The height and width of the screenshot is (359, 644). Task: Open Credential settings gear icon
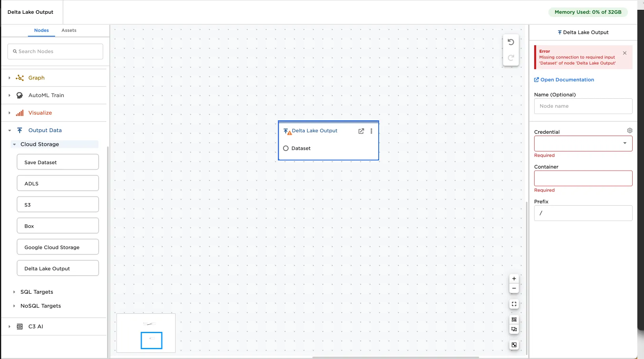pyautogui.click(x=629, y=130)
